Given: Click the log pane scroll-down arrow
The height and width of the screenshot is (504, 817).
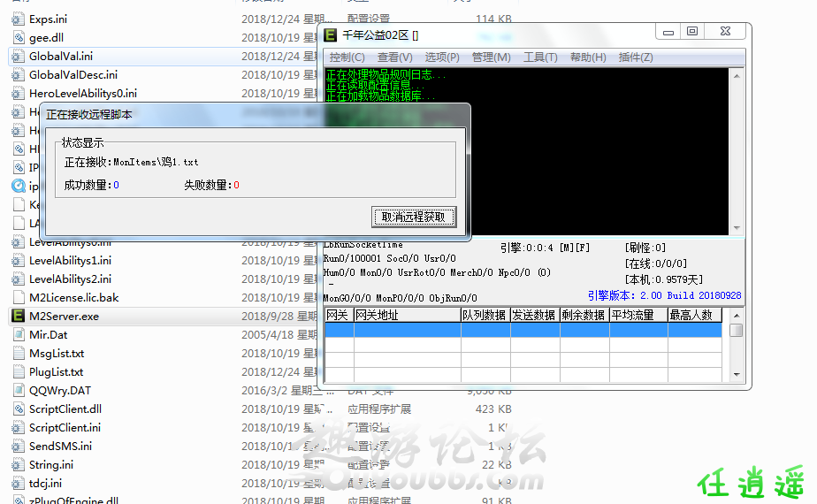Looking at the screenshot, I should click(x=737, y=228).
